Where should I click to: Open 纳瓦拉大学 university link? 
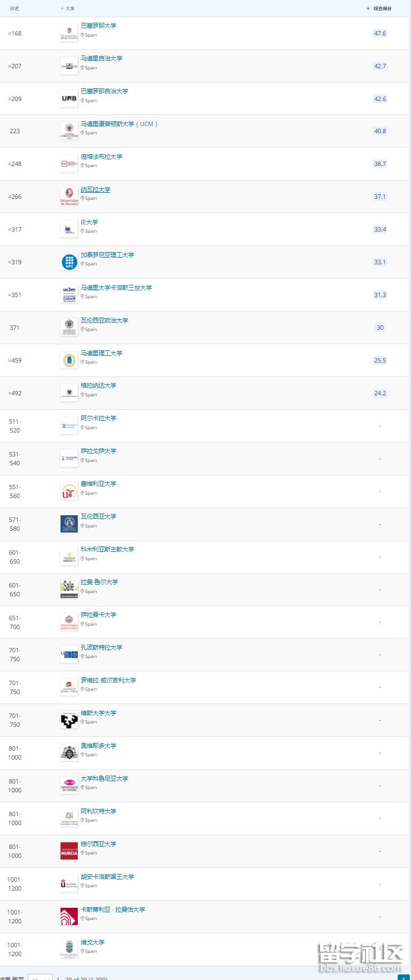(x=95, y=189)
